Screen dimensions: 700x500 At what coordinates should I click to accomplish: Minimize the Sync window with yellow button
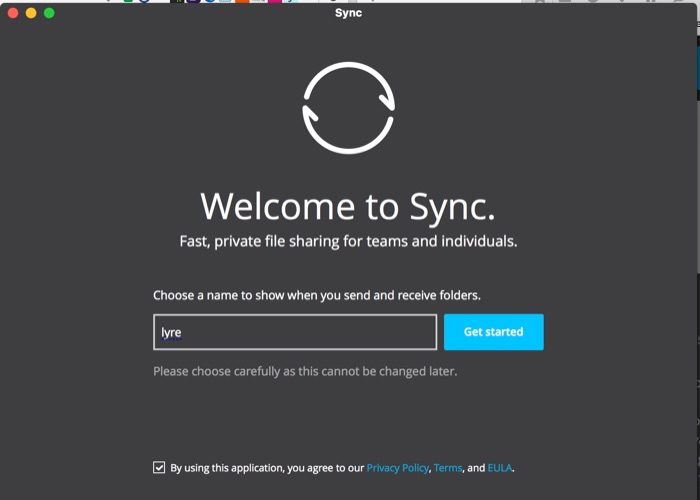coord(31,13)
